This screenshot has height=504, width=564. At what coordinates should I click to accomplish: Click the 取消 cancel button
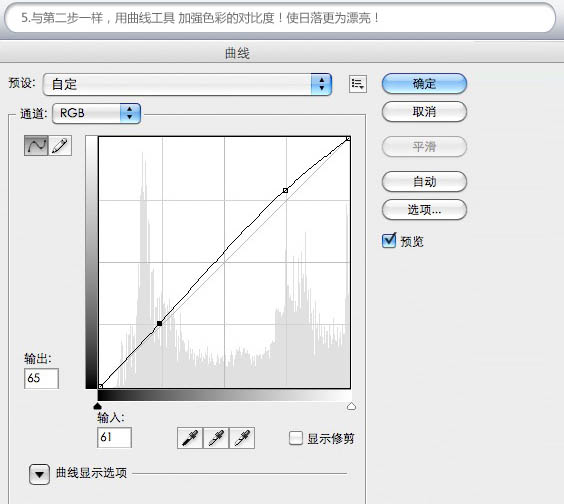pos(424,112)
